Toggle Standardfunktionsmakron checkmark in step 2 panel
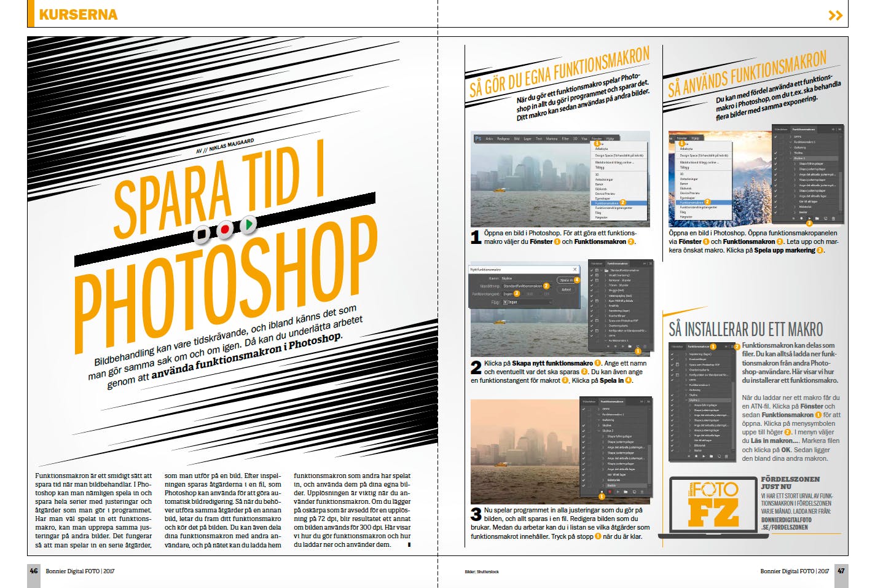Viewport: 875px width, 588px height. (591, 270)
